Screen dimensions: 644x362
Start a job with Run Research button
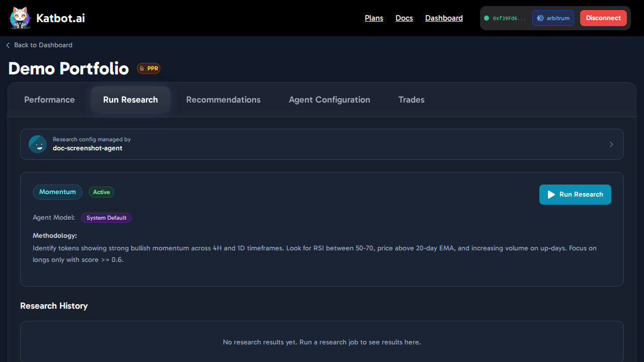[x=575, y=195]
